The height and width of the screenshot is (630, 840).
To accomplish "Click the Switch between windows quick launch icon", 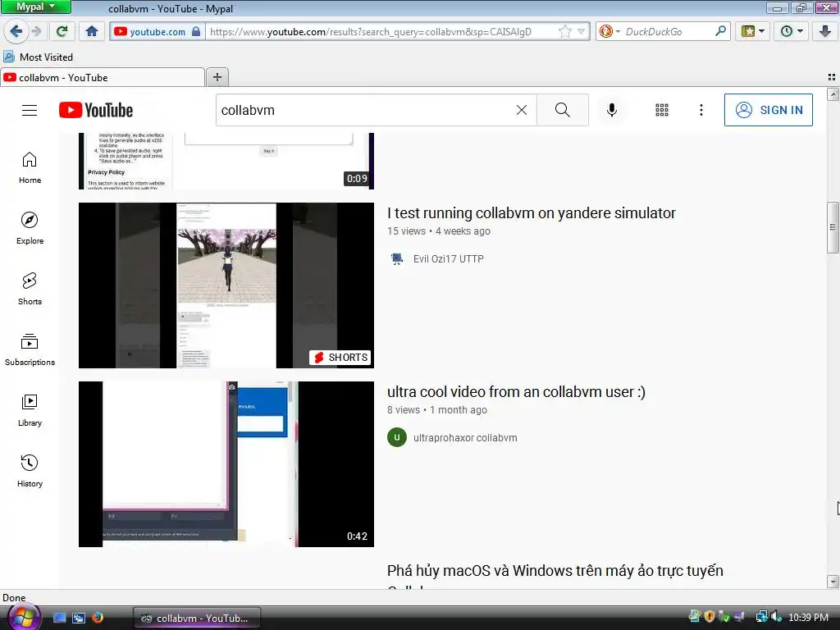I will tap(79, 618).
